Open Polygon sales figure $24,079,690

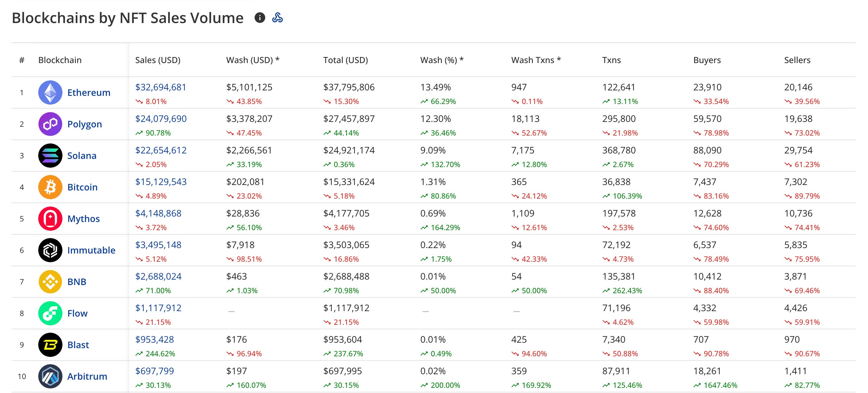(160, 119)
